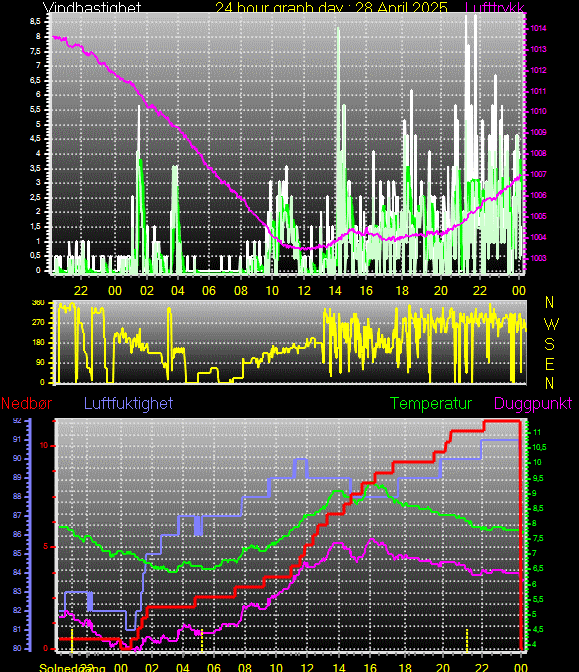Screen dimensions: 579x672
Task: Click the 1003 value on pressure scale
Action: coord(538,258)
